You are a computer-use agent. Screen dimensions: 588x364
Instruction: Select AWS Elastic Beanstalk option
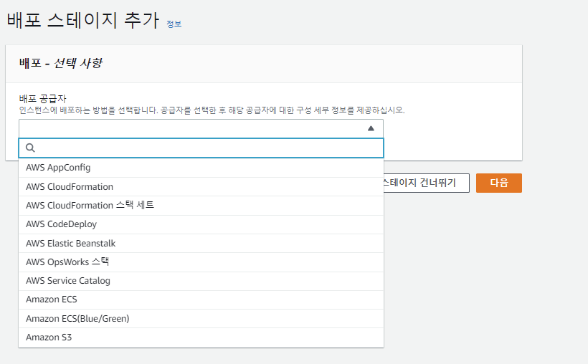pos(201,244)
